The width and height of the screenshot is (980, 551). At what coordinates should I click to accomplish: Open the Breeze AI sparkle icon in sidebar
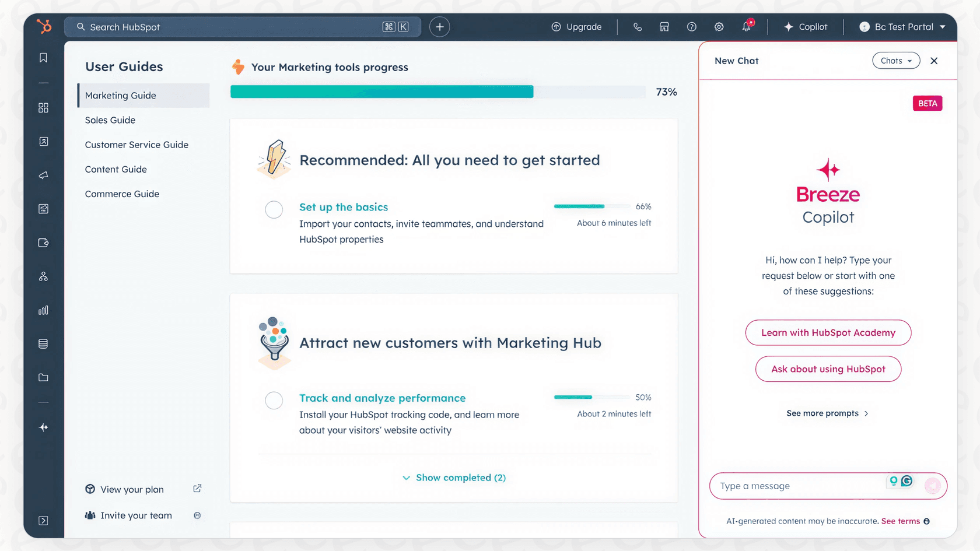[43, 427]
